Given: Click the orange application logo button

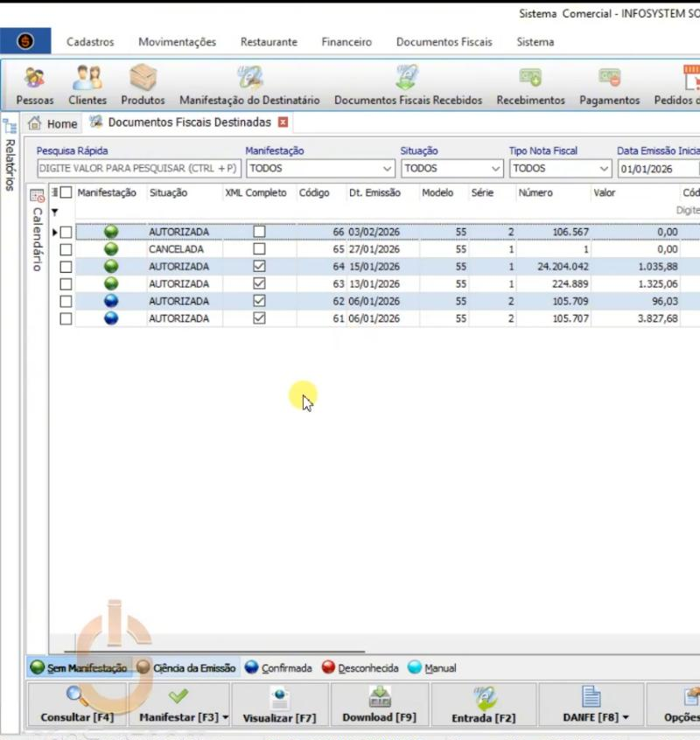Looking at the screenshot, I should [x=25, y=41].
